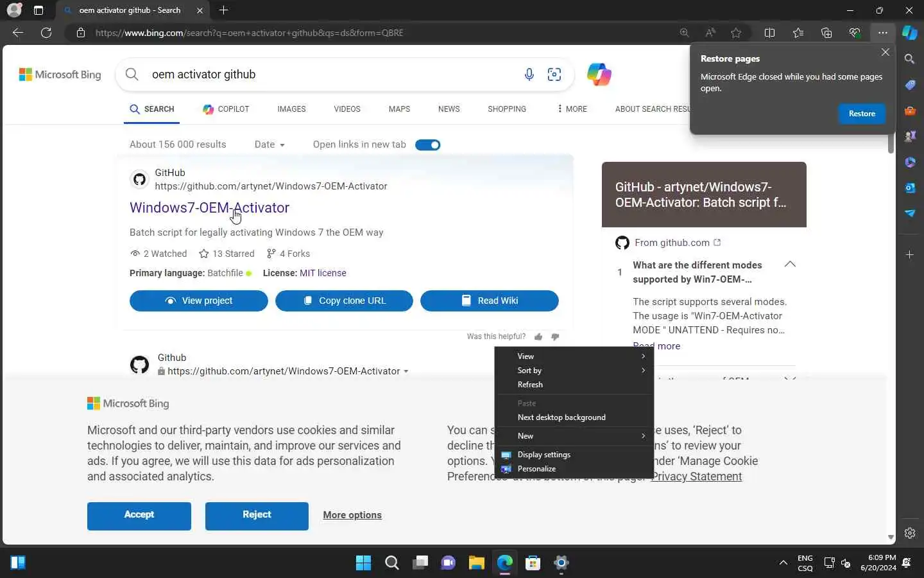The height and width of the screenshot is (578, 924).
Task: Open sidebar Outlook icon
Action: (x=910, y=188)
